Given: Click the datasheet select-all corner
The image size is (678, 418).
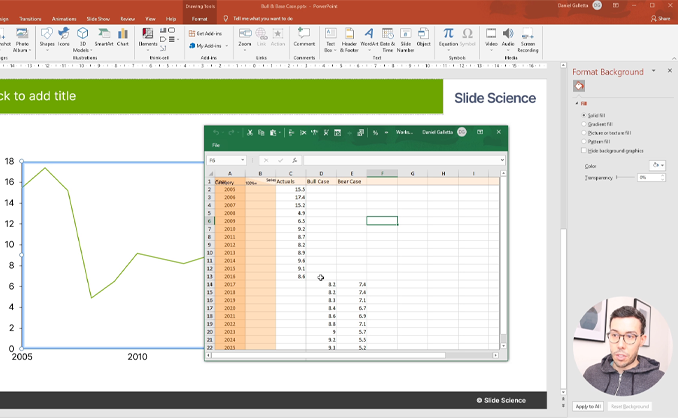Looking at the screenshot, I should (211, 173).
